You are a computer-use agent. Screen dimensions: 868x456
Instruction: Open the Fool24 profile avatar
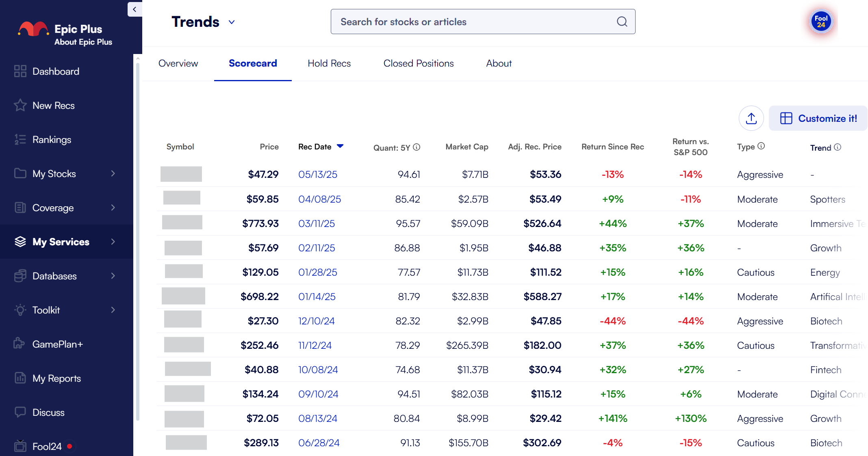tap(821, 21)
